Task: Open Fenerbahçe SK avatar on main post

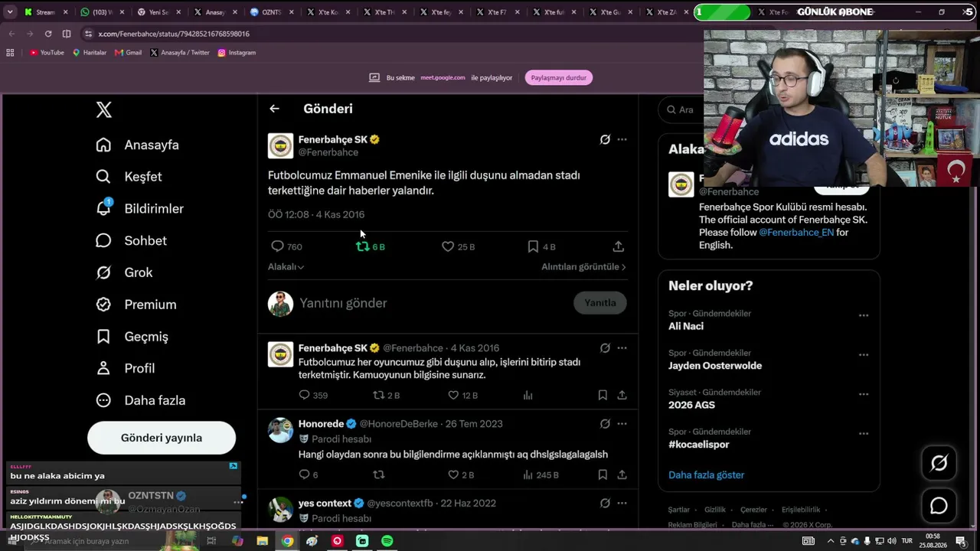Action: (280, 145)
